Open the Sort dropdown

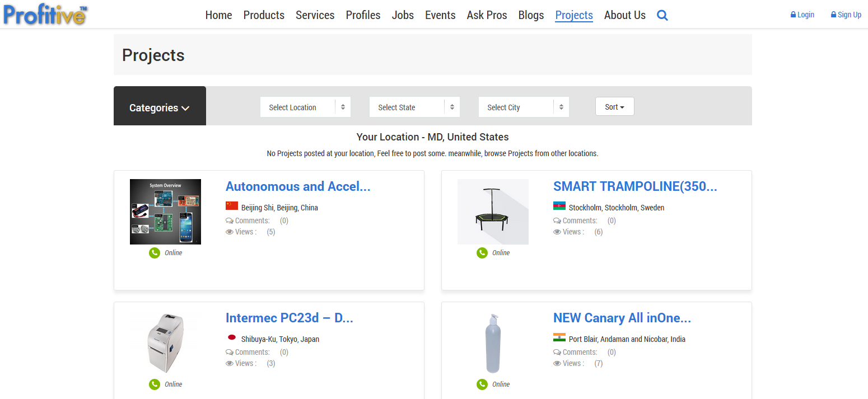click(x=614, y=106)
